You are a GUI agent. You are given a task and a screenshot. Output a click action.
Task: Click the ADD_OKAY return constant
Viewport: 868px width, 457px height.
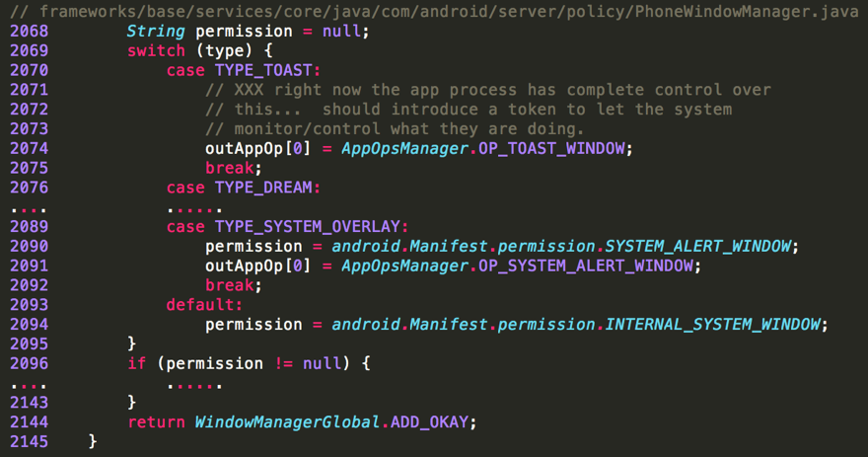(x=432, y=421)
